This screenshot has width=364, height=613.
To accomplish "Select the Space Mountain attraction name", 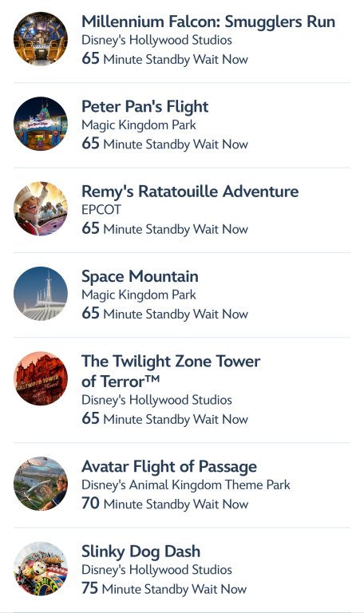I will pos(140,276).
